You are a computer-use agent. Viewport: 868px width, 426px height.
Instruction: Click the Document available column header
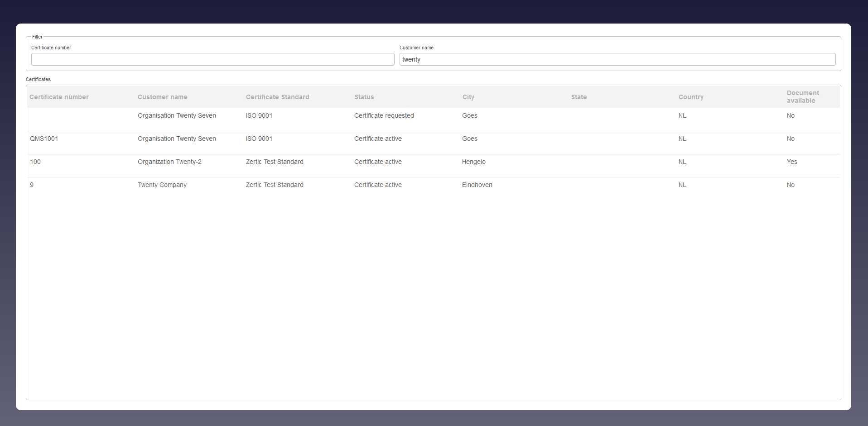[802, 96]
